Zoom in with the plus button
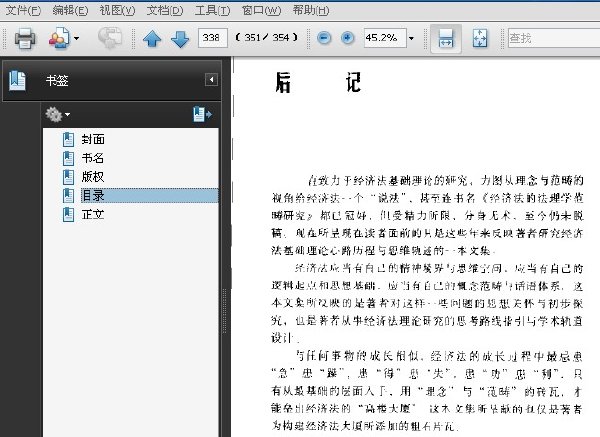Viewport: 600px width, 437px height. tap(347, 38)
